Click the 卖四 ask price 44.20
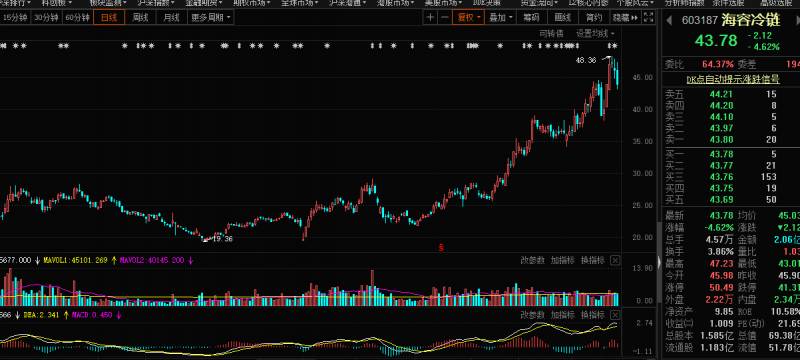 tap(721, 106)
